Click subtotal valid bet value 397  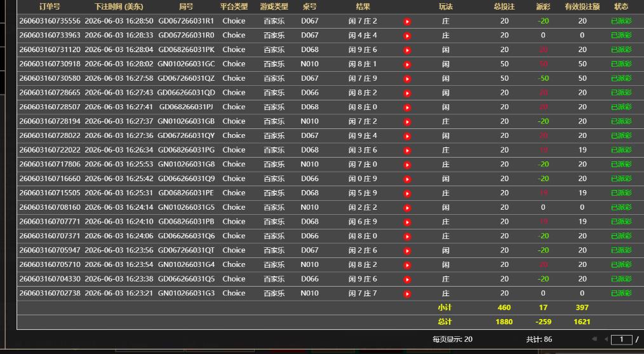[x=582, y=308]
